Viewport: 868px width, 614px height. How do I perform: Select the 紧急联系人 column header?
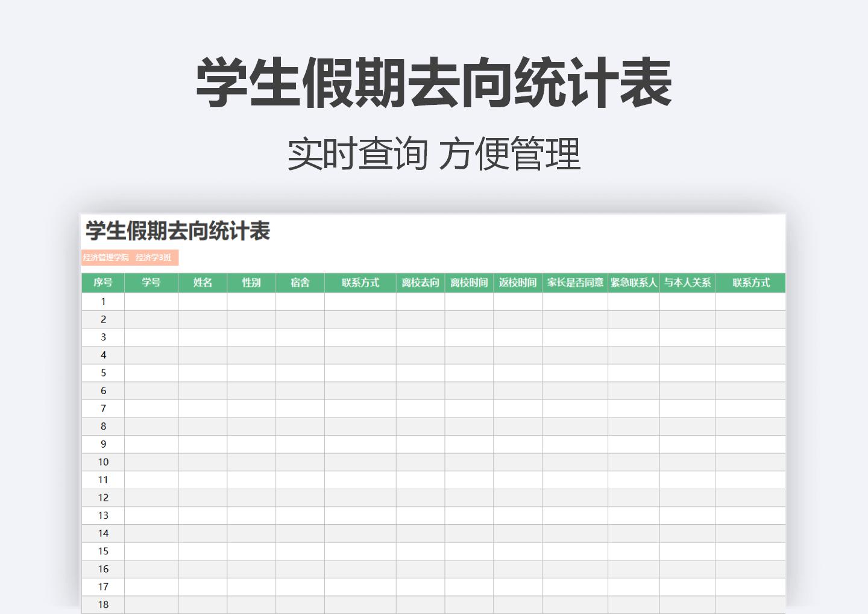[634, 281]
